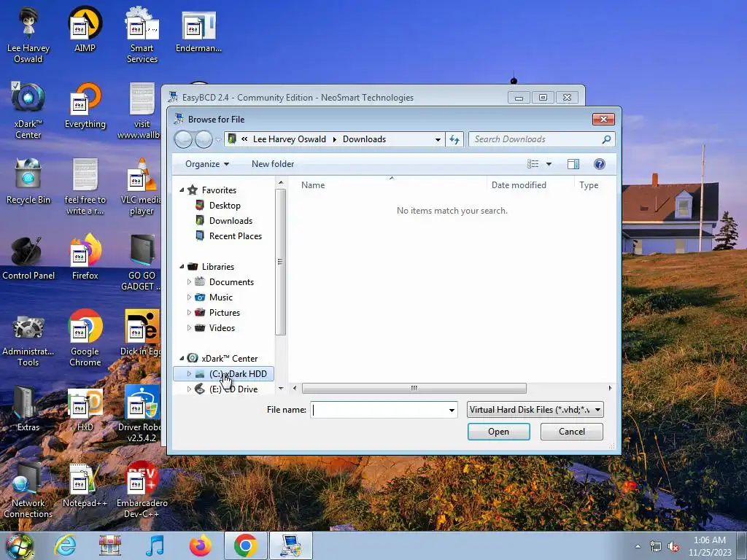Open the Virtual Hard Disk Files type dropdown
This screenshot has height=560, width=747.
click(535, 410)
